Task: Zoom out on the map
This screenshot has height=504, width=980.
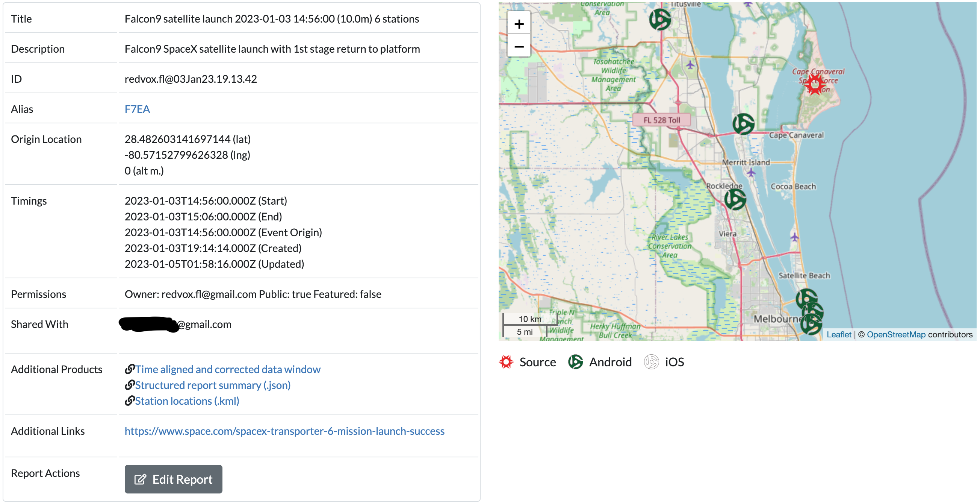Action: click(x=519, y=46)
